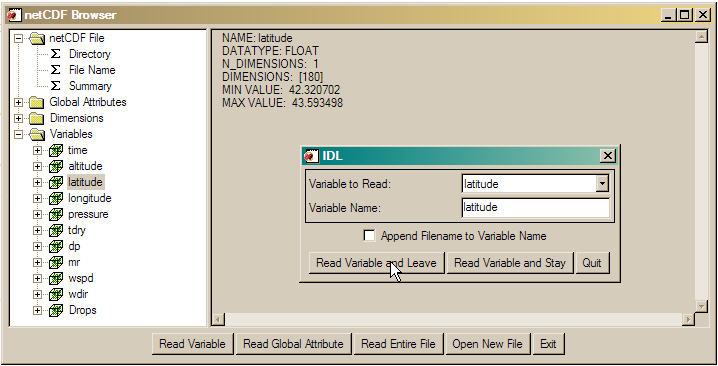Select the pressure tree item
The image size is (718, 366).
coord(88,214)
